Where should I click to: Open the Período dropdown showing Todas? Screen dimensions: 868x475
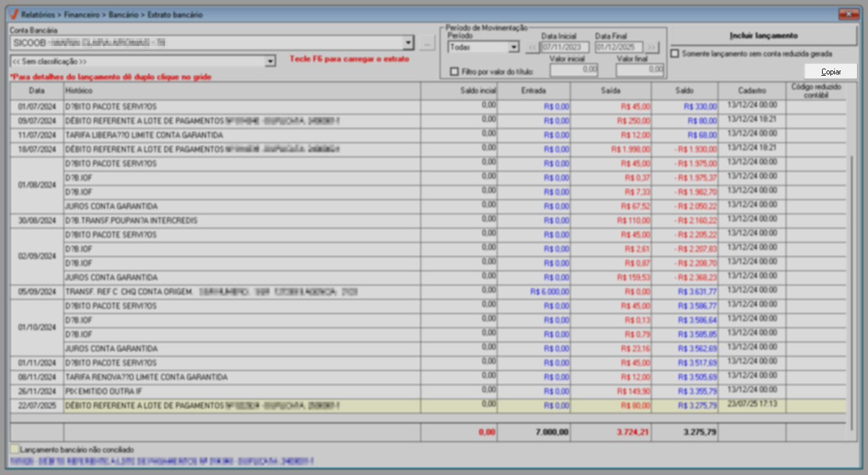click(514, 47)
